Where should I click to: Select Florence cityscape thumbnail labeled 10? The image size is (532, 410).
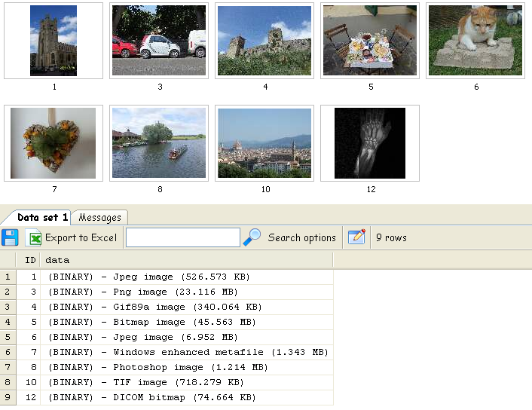pos(264,143)
